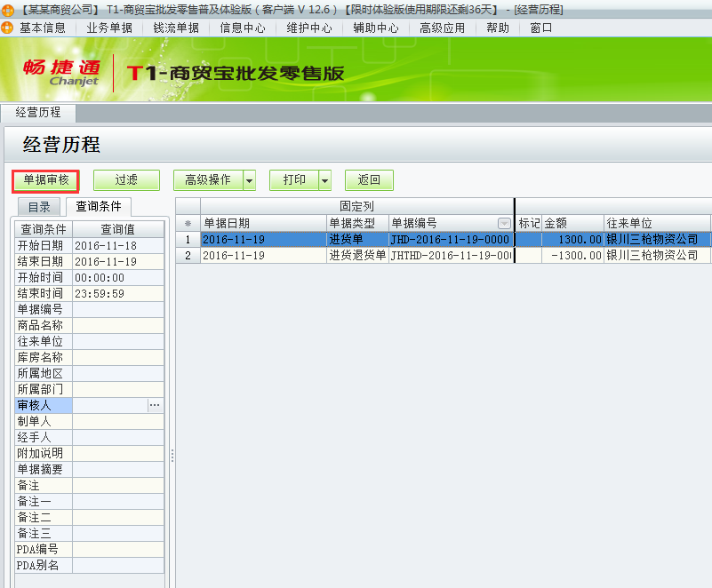Select the 进货退货单 row in the list
The height and width of the screenshot is (588, 712).
(356, 256)
